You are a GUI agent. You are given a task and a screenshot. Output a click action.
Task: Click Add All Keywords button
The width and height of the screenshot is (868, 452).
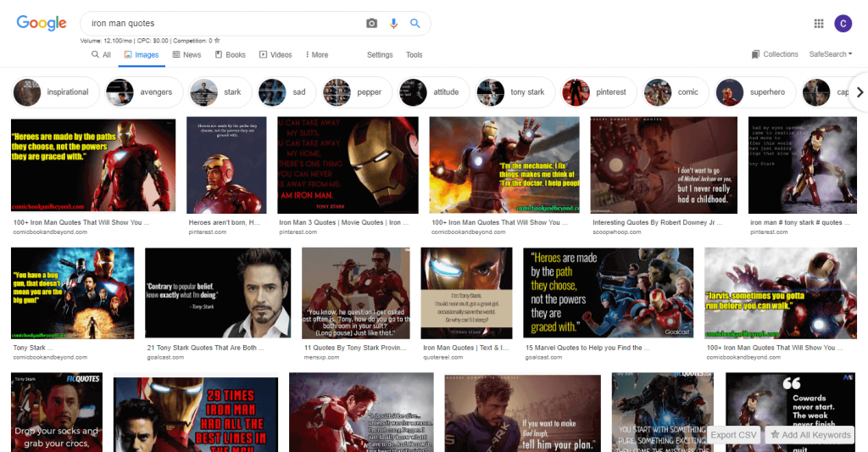810,435
